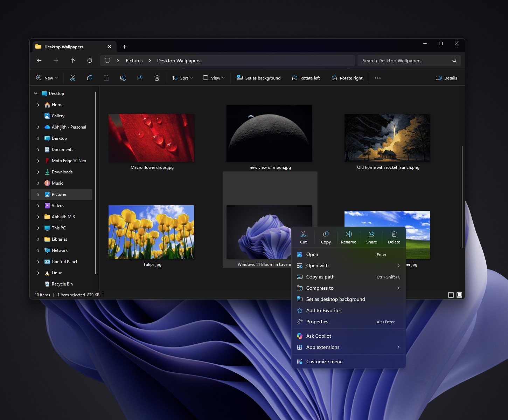Image resolution: width=508 pixels, height=420 pixels.
Task: Click the Rotate left button
Action: 306,78
